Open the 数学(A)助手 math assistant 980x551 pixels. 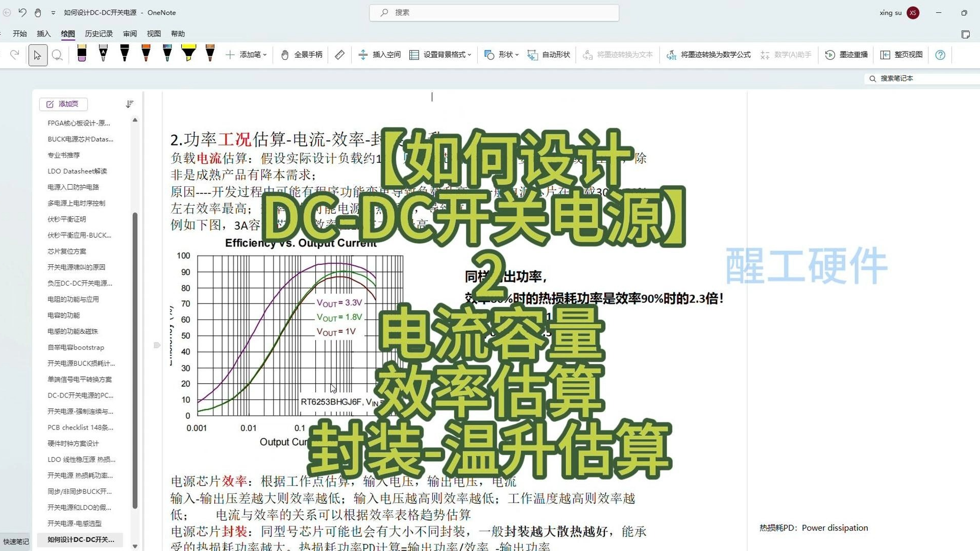click(786, 55)
